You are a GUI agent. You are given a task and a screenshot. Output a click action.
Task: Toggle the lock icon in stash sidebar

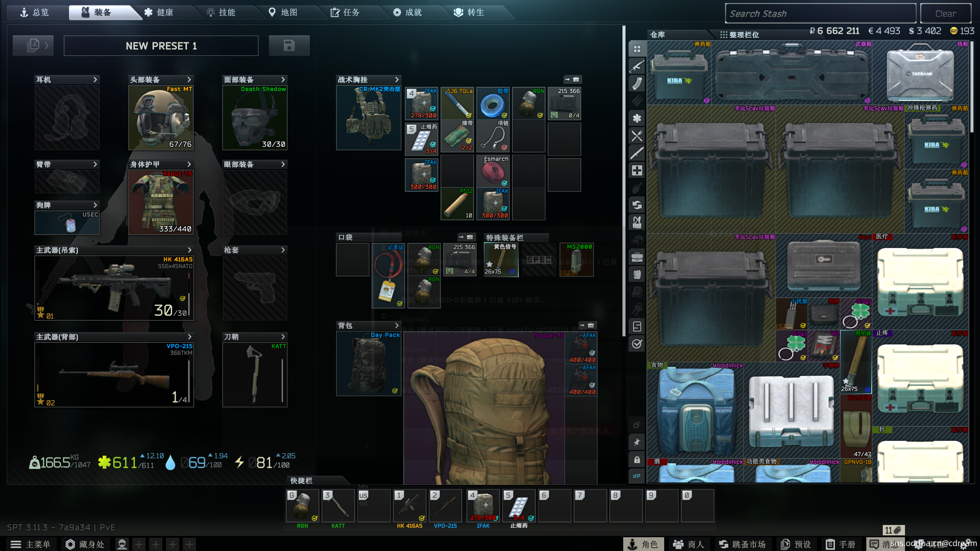637,460
